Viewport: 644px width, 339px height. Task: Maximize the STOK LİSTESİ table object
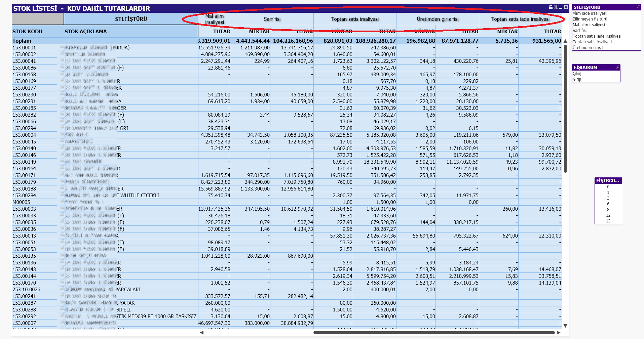click(x=566, y=7)
